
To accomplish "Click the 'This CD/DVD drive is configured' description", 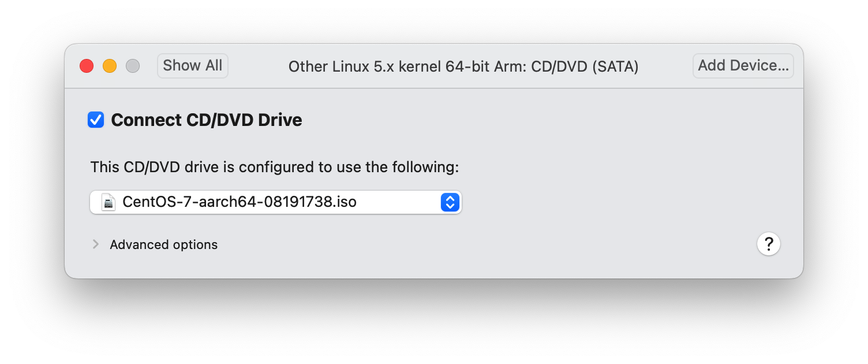I will pyautogui.click(x=275, y=168).
